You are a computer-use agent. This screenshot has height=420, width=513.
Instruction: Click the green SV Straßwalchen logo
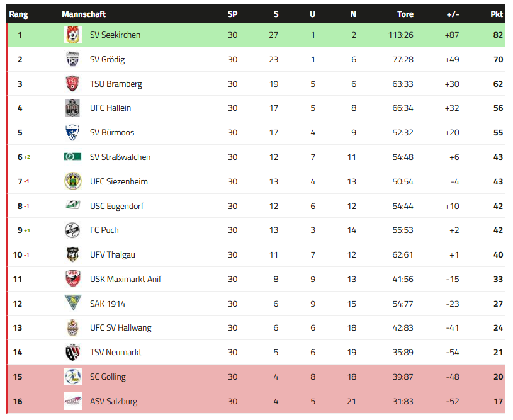(72, 157)
